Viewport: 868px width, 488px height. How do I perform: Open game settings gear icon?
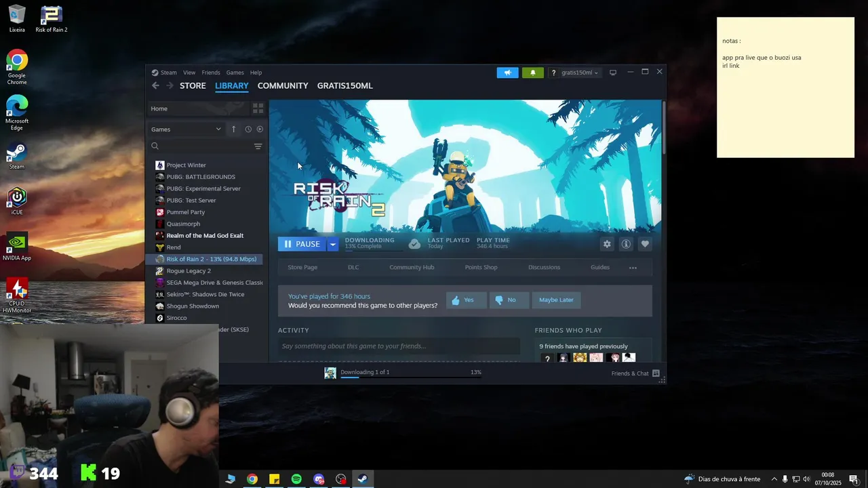[607, 244]
